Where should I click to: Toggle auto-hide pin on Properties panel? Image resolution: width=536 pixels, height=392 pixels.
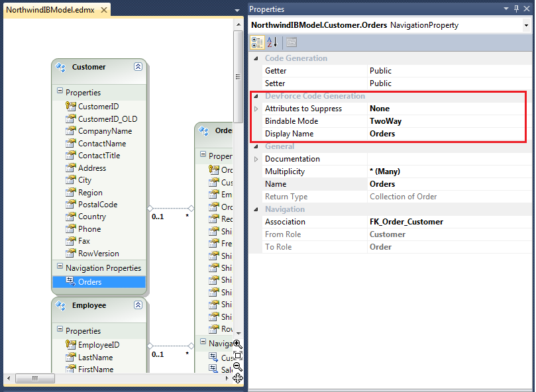coord(517,9)
